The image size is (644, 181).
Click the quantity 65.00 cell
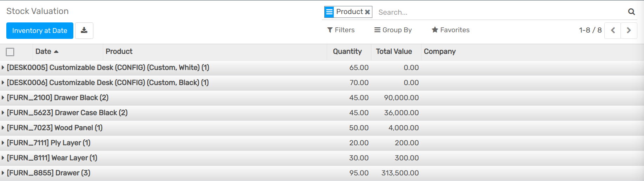[x=359, y=68]
